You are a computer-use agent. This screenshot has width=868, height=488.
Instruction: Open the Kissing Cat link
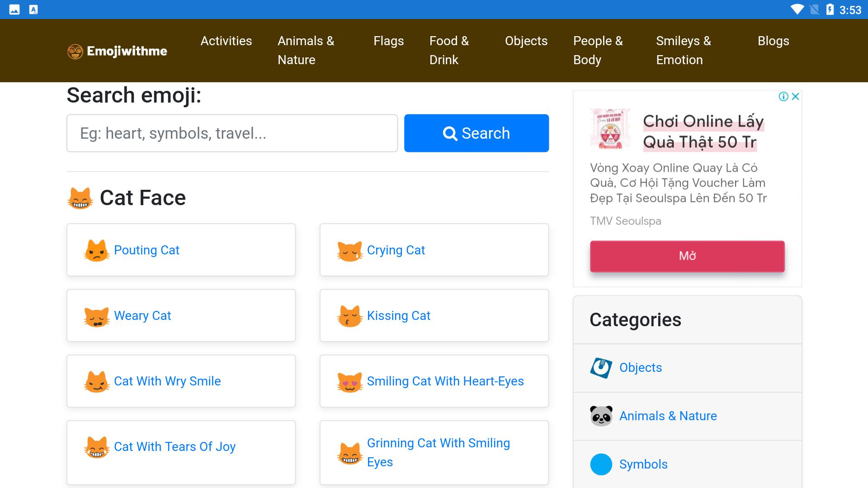click(399, 316)
